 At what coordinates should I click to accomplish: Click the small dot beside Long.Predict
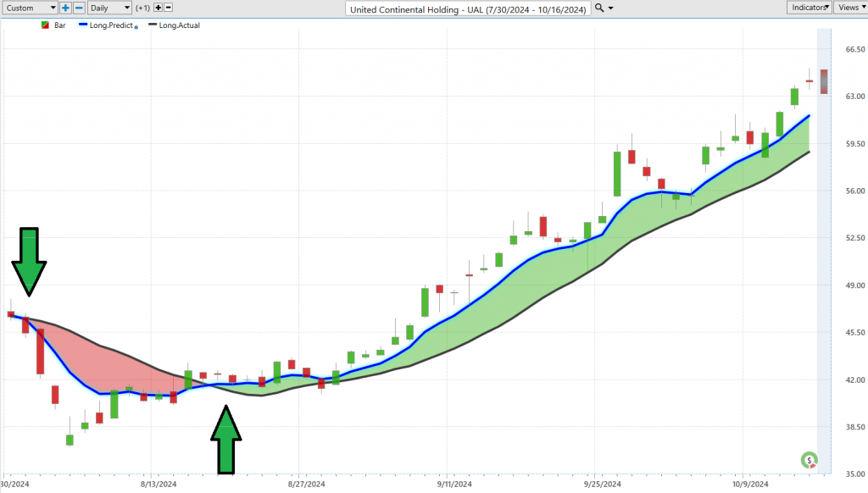136,27
